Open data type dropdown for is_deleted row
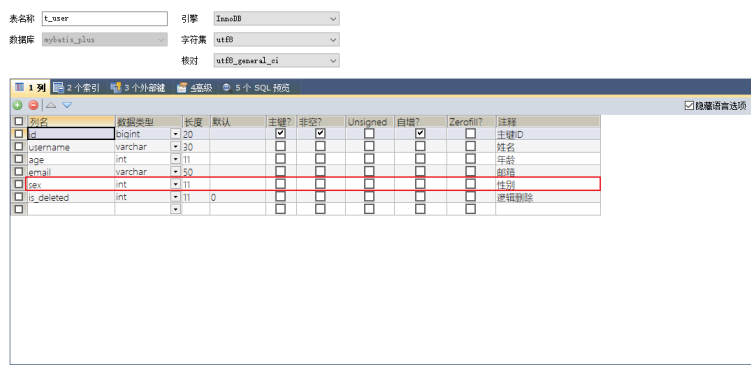751x366 pixels. [x=175, y=196]
